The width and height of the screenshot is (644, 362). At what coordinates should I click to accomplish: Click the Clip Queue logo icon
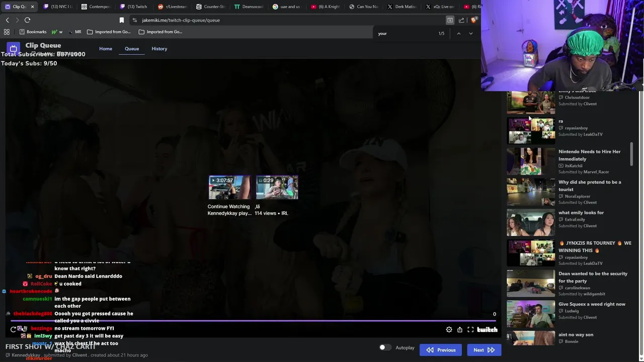click(13, 49)
